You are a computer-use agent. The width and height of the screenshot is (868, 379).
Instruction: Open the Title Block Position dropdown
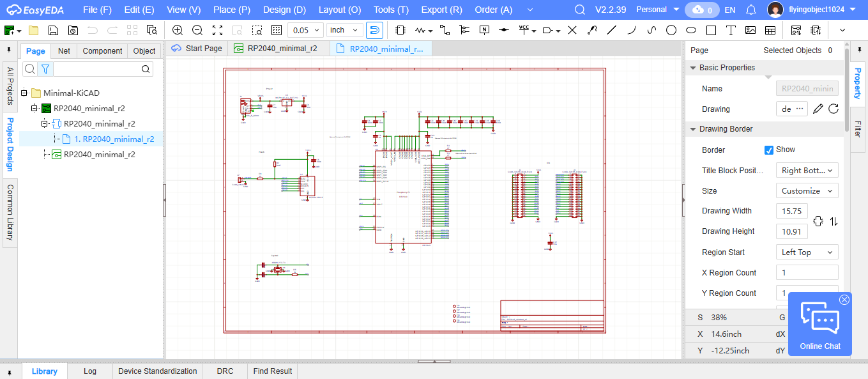pyautogui.click(x=807, y=170)
